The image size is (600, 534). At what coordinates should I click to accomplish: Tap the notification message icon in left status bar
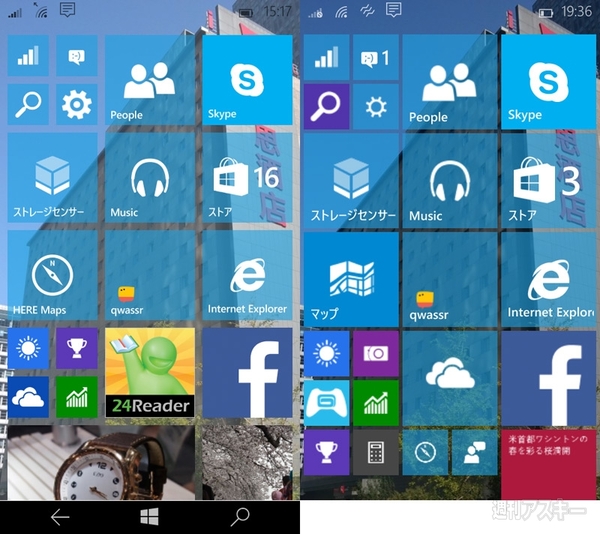click(67, 10)
